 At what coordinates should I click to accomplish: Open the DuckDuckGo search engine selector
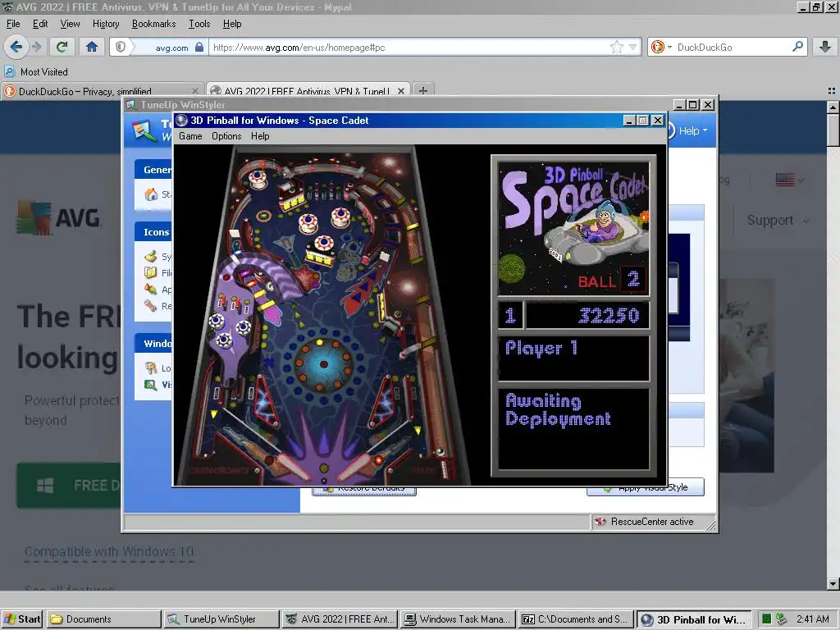click(x=661, y=47)
